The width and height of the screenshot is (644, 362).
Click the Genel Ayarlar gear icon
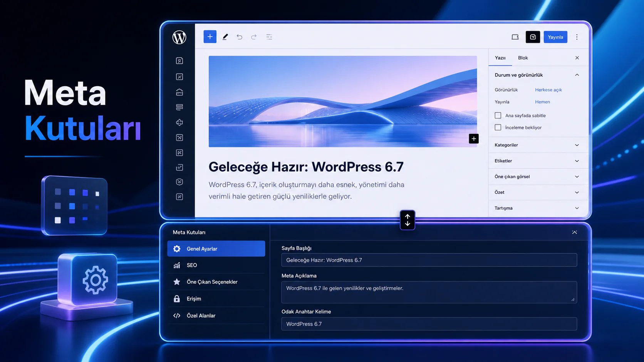pyautogui.click(x=177, y=249)
